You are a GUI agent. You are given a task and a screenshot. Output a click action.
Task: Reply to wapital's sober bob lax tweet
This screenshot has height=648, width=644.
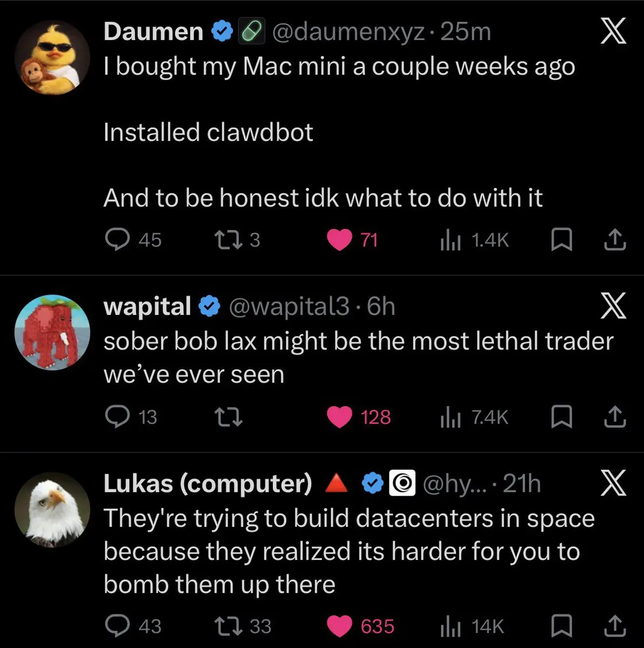pos(130,417)
